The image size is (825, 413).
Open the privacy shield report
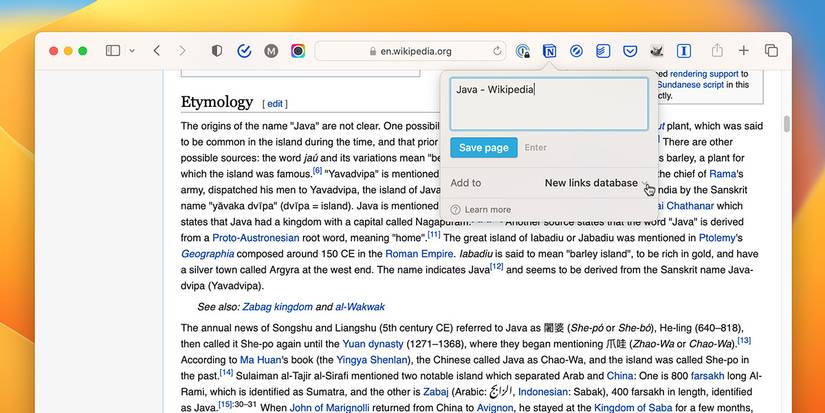pyautogui.click(x=217, y=51)
